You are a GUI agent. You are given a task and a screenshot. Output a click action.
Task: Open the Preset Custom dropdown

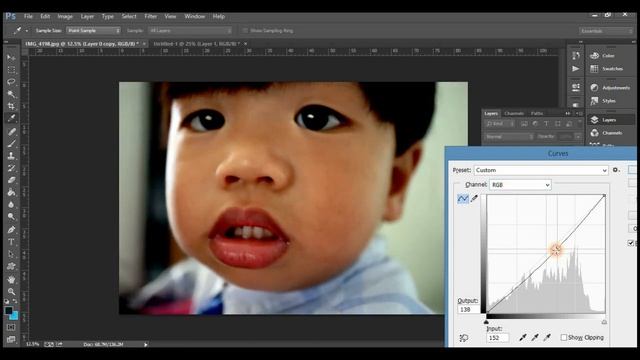(x=541, y=170)
